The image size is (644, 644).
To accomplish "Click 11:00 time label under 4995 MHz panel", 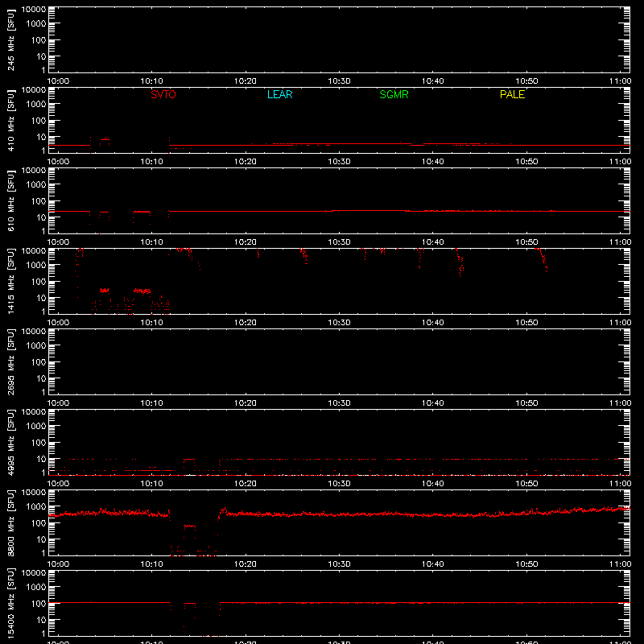I will 620,484.
